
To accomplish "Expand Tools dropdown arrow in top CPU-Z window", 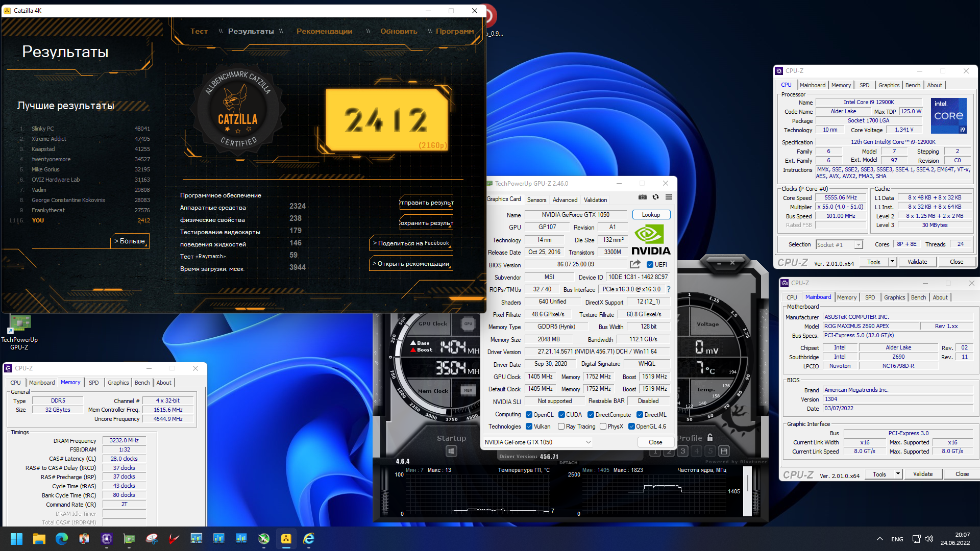I will coord(893,262).
